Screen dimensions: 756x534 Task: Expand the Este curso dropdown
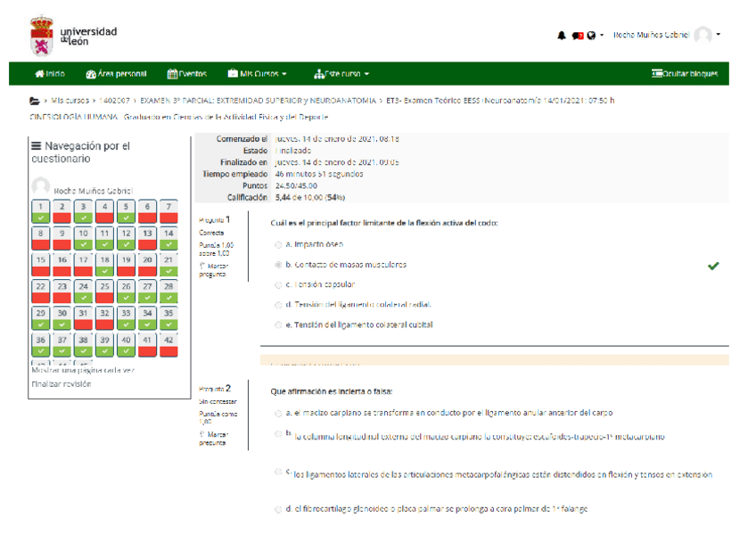(341, 74)
